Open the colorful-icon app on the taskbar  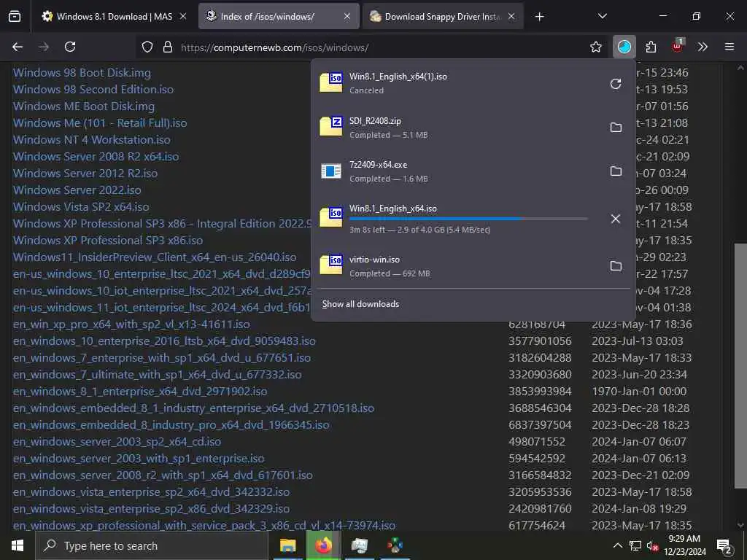[395, 545]
